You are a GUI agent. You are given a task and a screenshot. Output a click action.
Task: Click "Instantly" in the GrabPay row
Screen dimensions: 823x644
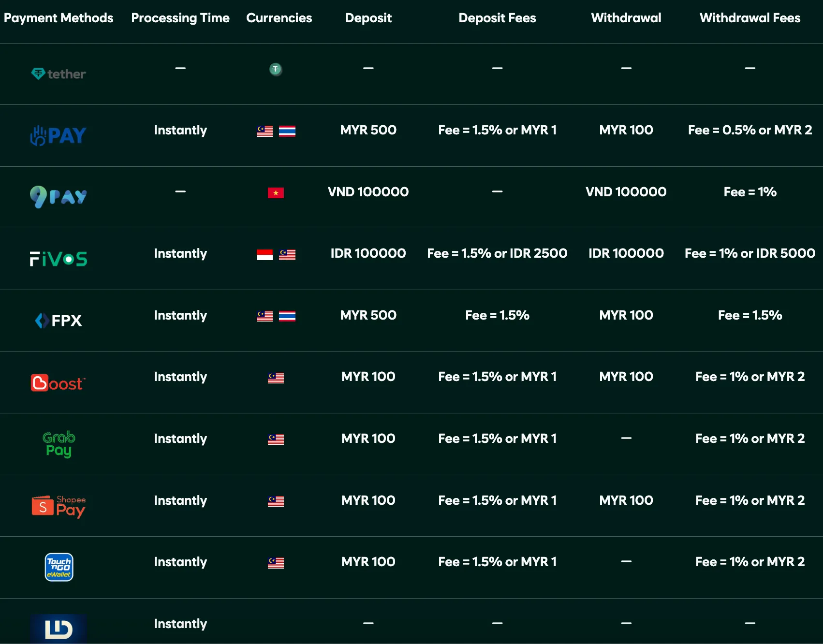point(180,439)
